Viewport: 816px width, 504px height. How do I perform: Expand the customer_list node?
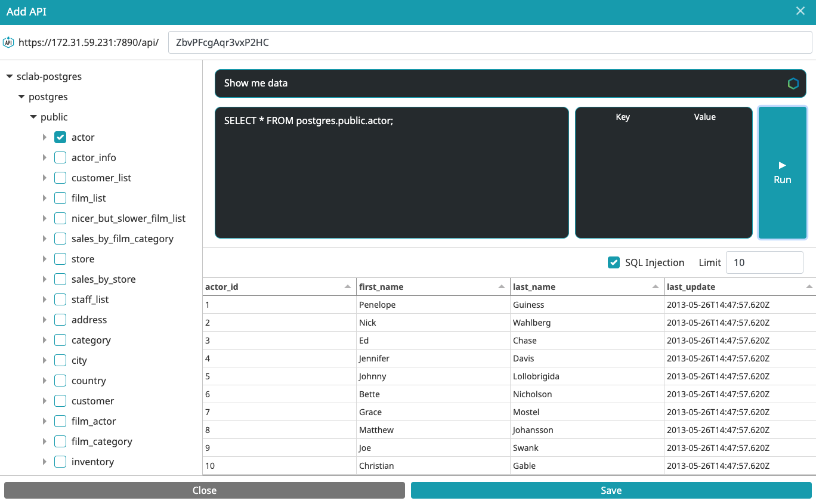coord(45,178)
